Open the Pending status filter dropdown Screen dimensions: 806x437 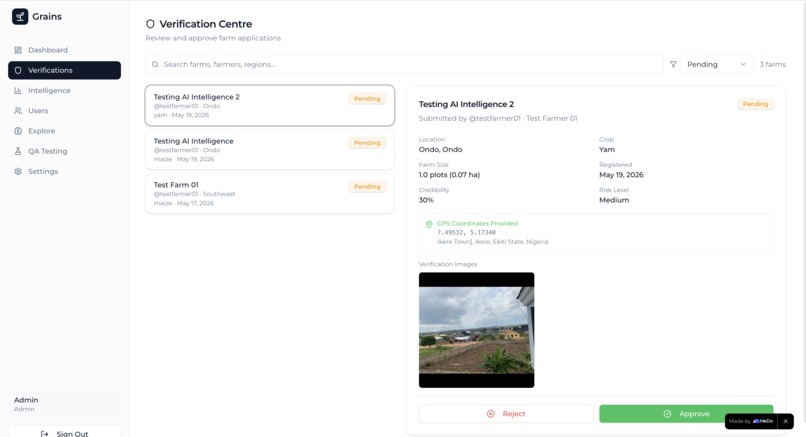pyautogui.click(x=717, y=64)
